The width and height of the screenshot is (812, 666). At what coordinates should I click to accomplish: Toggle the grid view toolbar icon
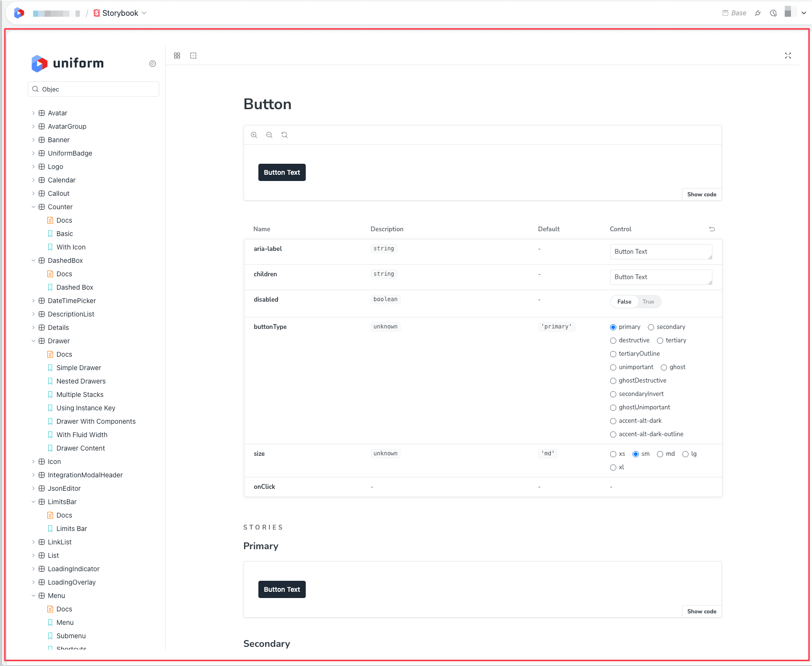(x=177, y=56)
